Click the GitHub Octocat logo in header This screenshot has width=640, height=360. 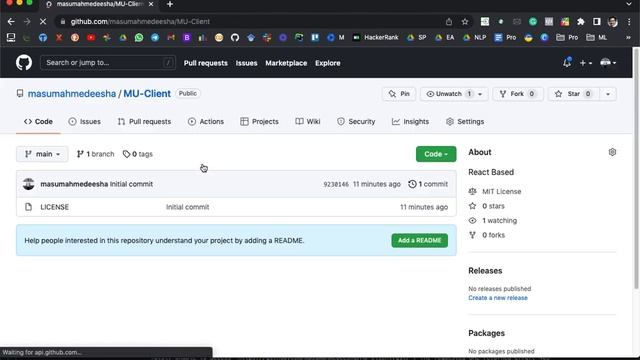pyautogui.click(x=24, y=63)
